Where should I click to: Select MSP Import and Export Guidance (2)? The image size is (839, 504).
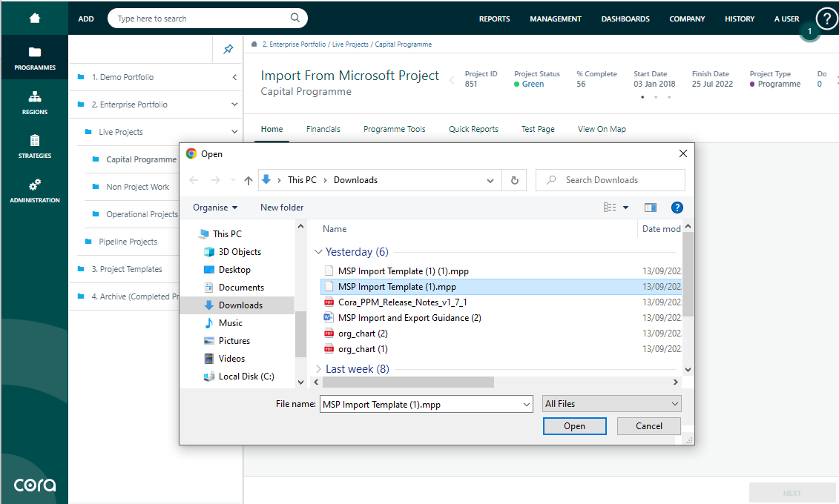pyautogui.click(x=409, y=318)
